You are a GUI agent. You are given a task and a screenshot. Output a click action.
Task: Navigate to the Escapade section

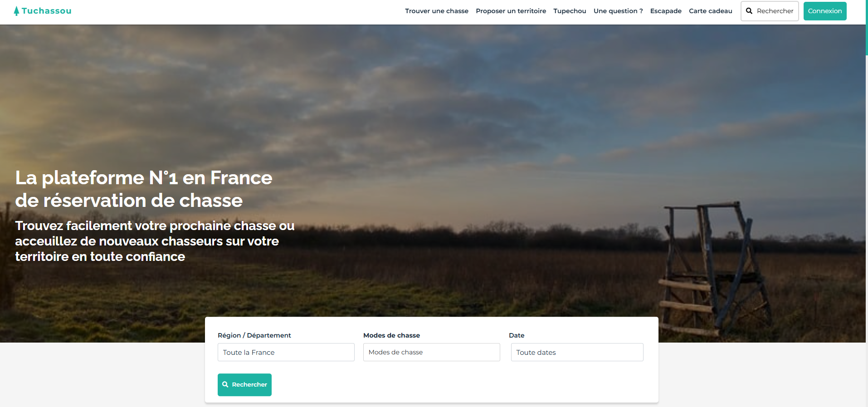coord(666,11)
